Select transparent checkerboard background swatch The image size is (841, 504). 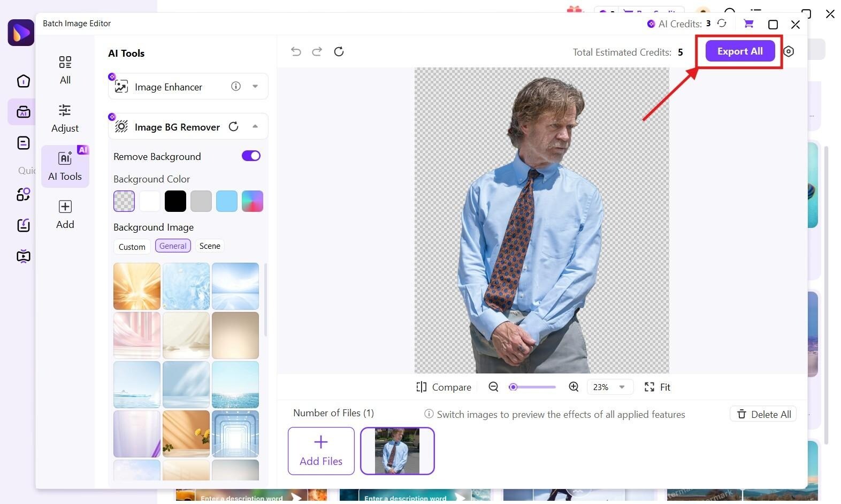tap(124, 201)
